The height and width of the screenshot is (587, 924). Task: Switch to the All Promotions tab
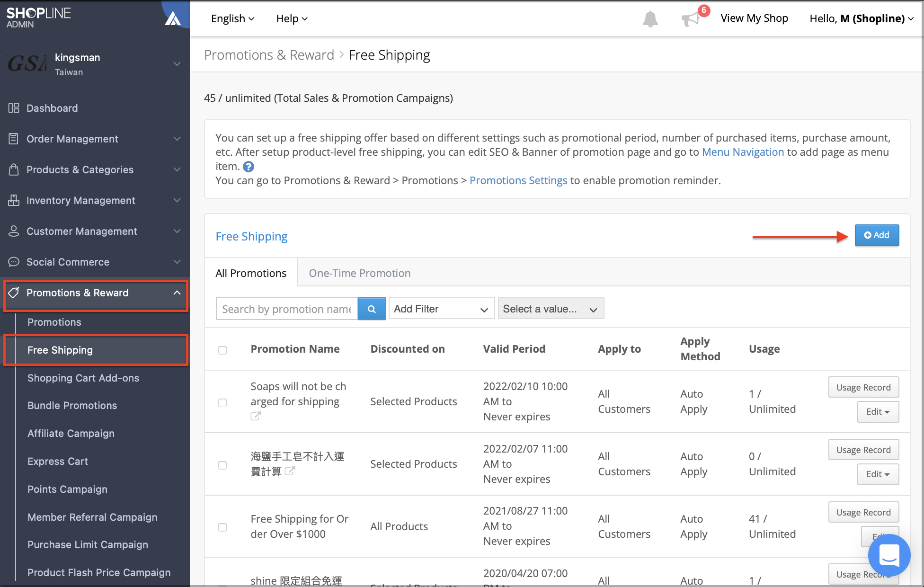click(x=251, y=273)
